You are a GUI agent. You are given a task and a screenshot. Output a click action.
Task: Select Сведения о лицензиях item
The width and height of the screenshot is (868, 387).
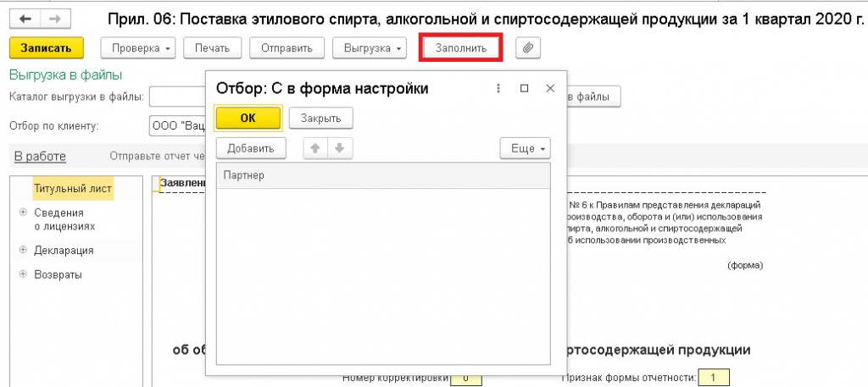(64, 219)
